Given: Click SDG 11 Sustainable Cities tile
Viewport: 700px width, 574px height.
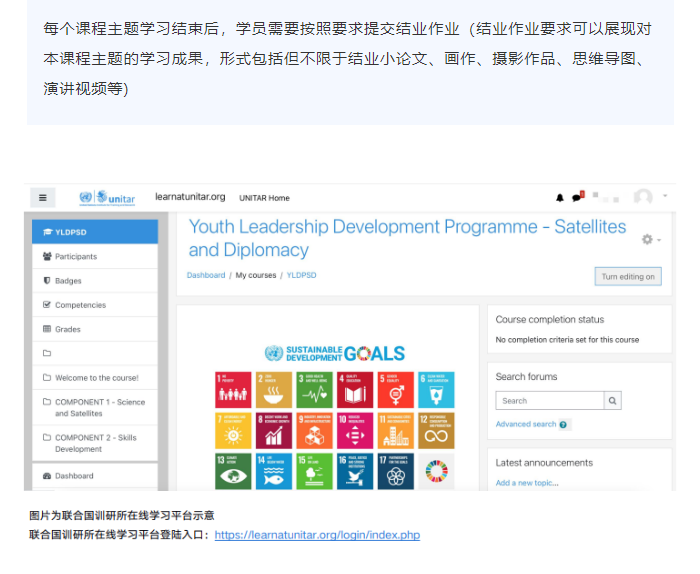Looking at the screenshot, I should click(x=396, y=431).
